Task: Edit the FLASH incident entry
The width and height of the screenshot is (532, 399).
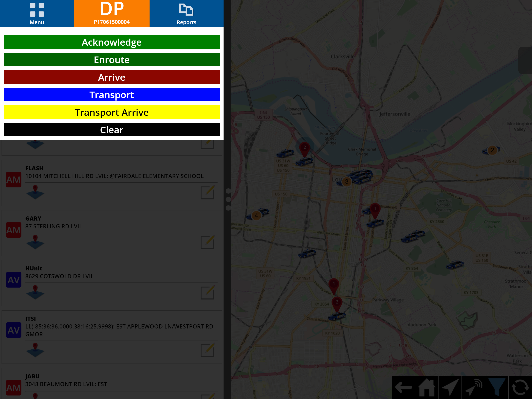Action: pos(208,192)
